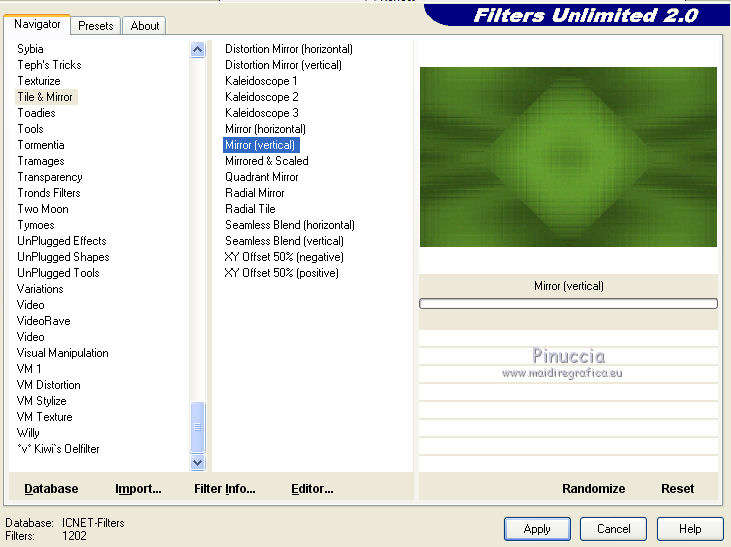731x547 pixels.
Task: Open the Editor... button
Action: 312,489
